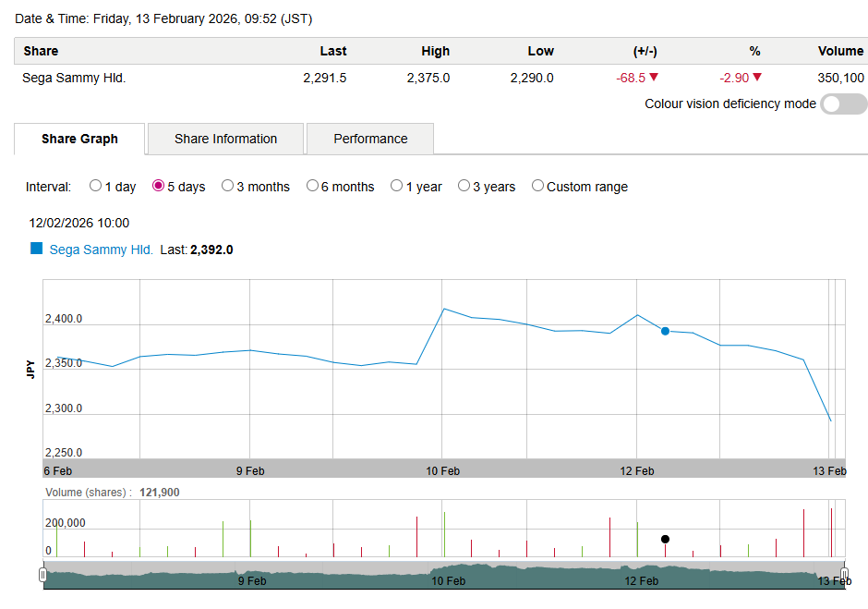
Task: Click the 12 Feb label in range navigator
Action: tap(642, 580)
